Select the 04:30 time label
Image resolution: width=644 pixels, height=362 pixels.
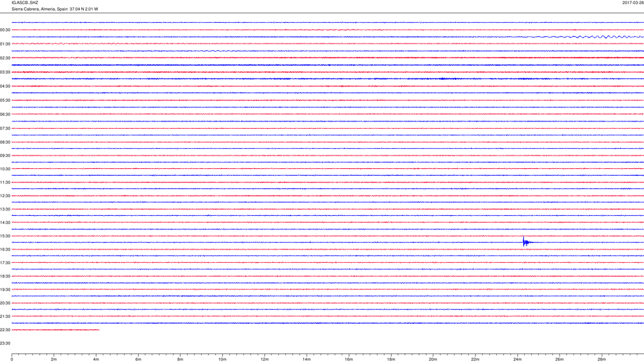[x=5, y=86]
